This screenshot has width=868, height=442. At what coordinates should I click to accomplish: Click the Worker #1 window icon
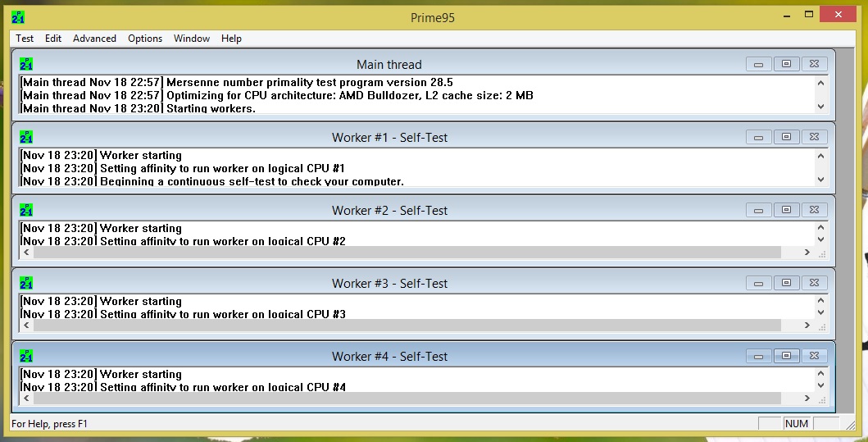(26, 137)
